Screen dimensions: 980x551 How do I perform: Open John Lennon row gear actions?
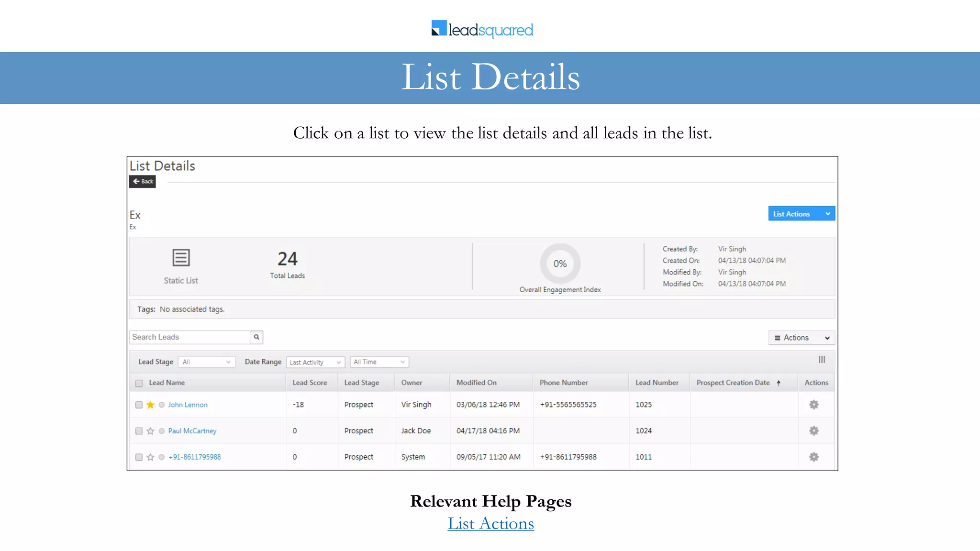[813, 405]
